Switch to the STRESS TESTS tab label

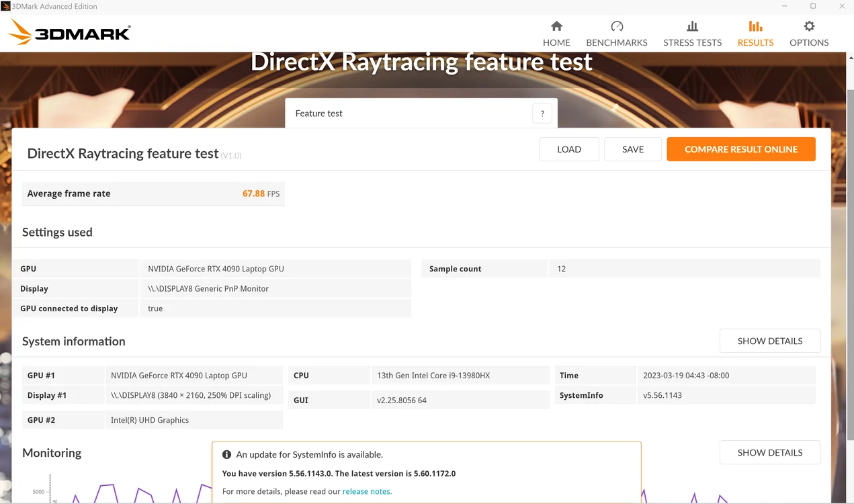pyautogui.click(x=692, y=42)
